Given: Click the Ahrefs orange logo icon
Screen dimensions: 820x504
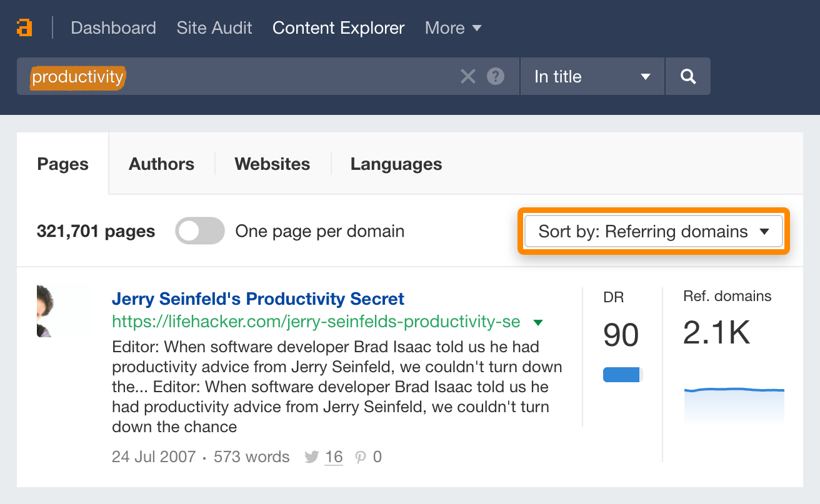Looking at the screenshot, I should (24, 28).
